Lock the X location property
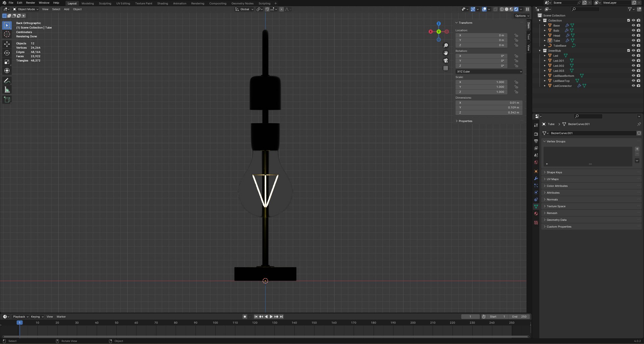This screenshot has height=344, width=644. (516, 35)
